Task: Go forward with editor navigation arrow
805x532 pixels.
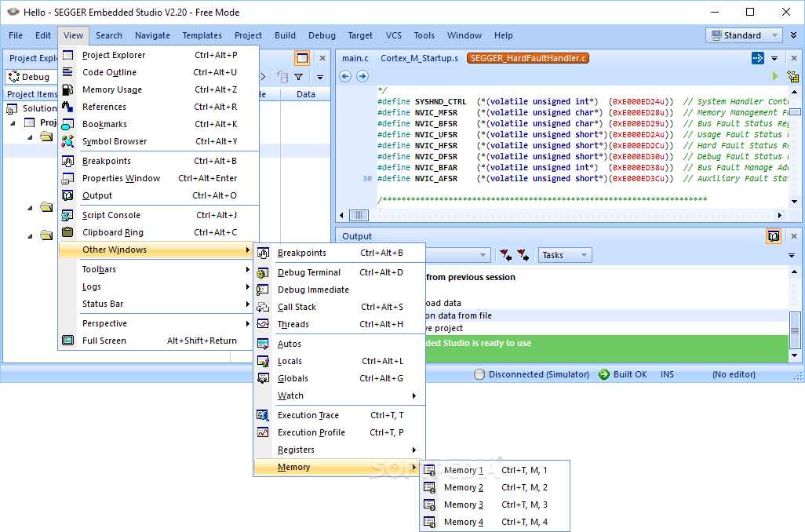Action: [362, 77]
